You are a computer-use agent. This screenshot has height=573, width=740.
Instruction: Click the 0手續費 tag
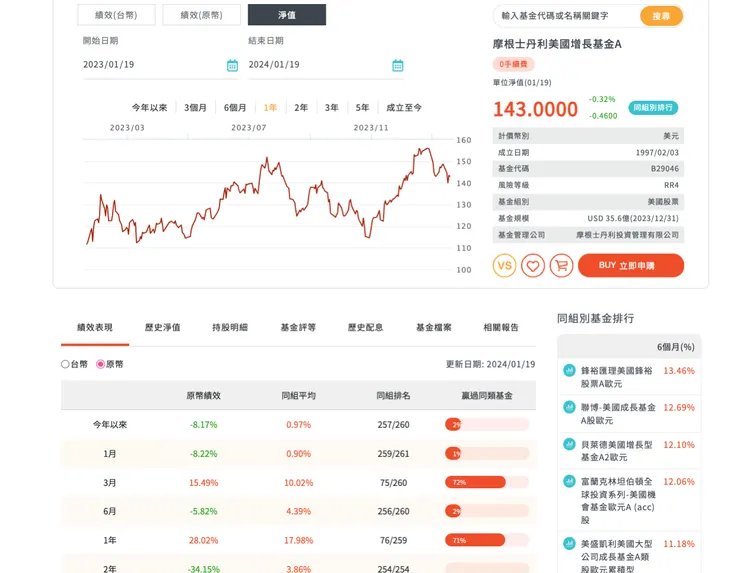(513, 64)
